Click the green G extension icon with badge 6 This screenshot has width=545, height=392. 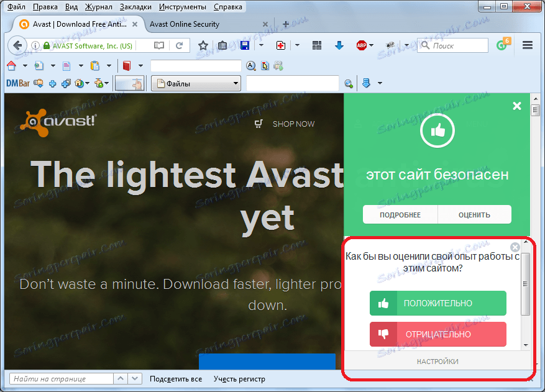[502, 45]
